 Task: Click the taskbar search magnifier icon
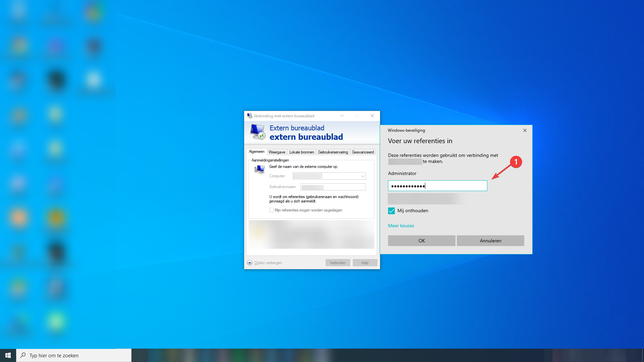tap(23, 355)
